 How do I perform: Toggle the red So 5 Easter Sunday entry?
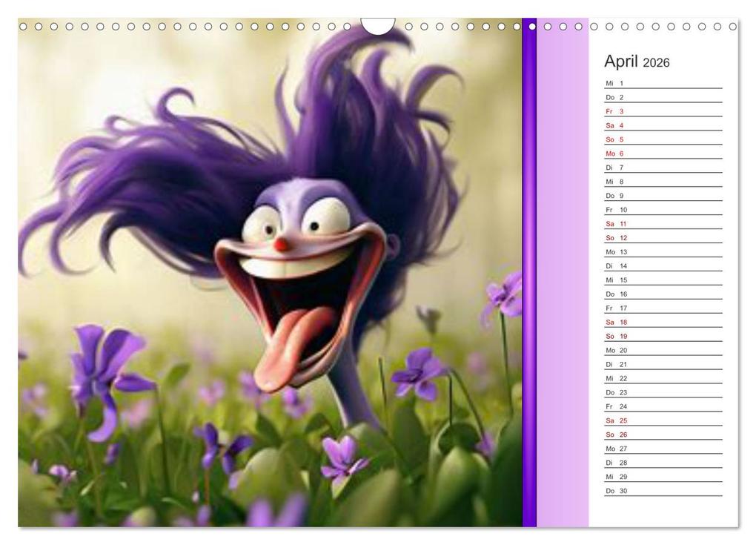click(613, 139)
